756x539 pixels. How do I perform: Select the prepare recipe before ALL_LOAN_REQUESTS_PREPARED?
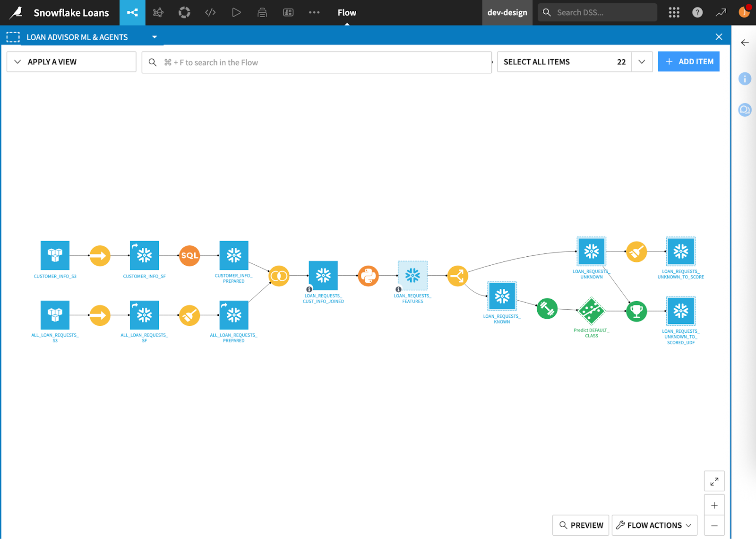click(189, 315)
